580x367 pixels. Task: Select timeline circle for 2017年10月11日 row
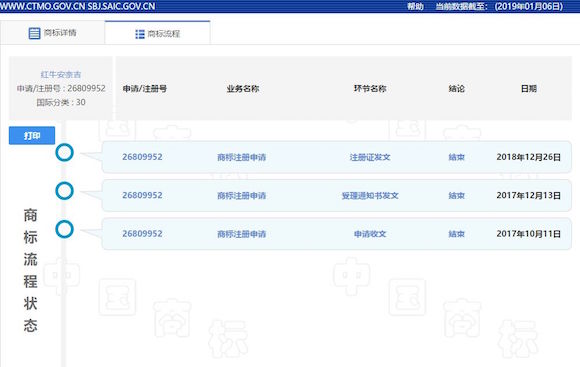pyautogui.click(x=64, y=229)
